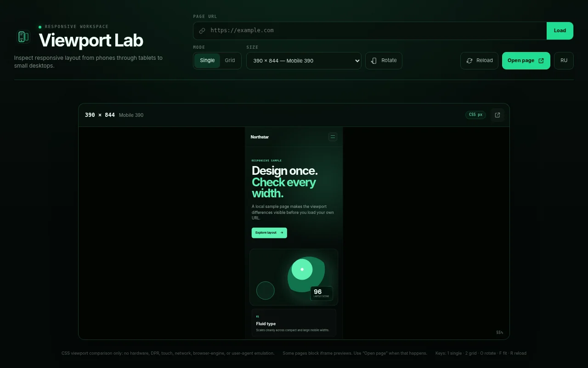Click the CSS px badge
588x368 pixels.
coord(475,115)
